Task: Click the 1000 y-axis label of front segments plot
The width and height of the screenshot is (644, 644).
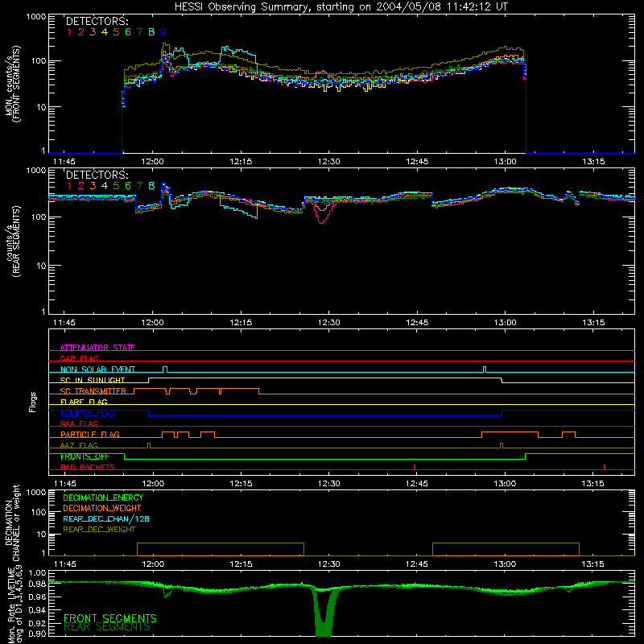Action: (35, 17)
